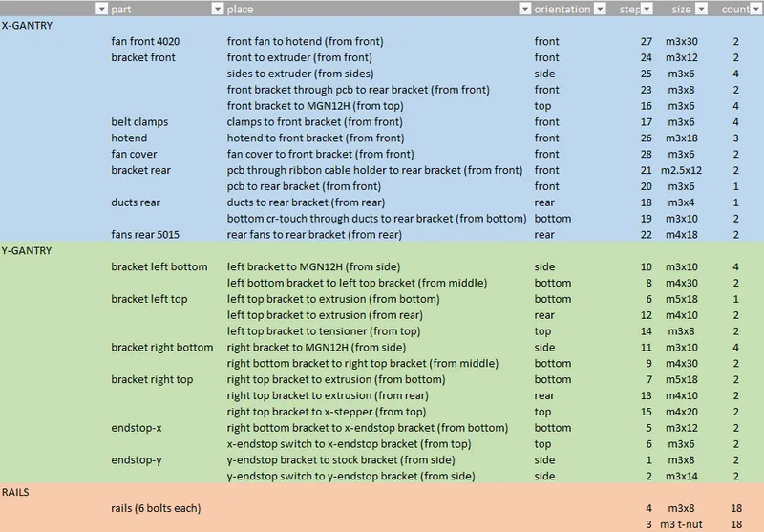The width and height of the screenshot is (764, 532).
Task: Select 'x-endstop switch to x-endstop bracket' cell
Action: [x=349, y=444]
